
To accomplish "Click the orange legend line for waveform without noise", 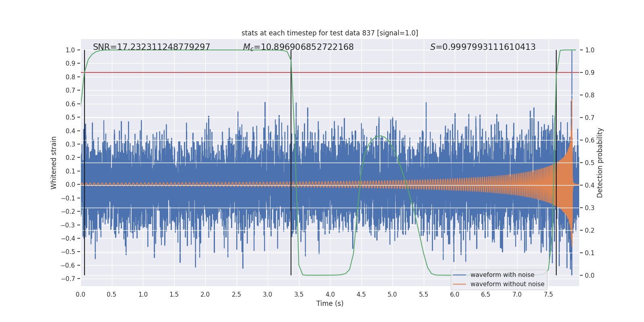I will (x=460, y=284).
